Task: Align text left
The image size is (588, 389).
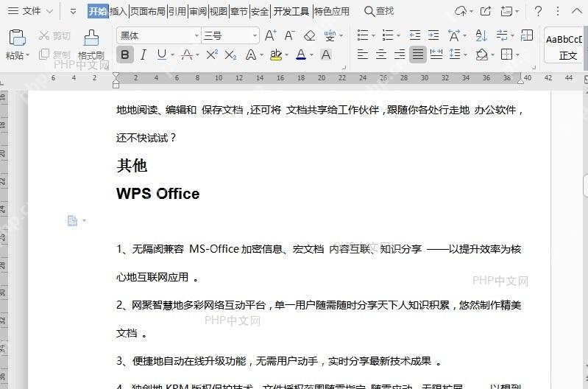Action: pos(362,55)
